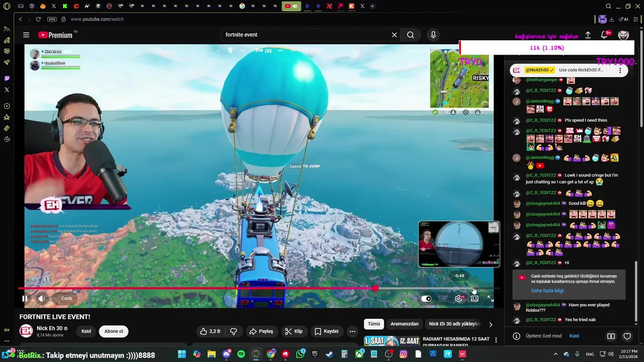Open WhatsApp from taskbar

300,354
